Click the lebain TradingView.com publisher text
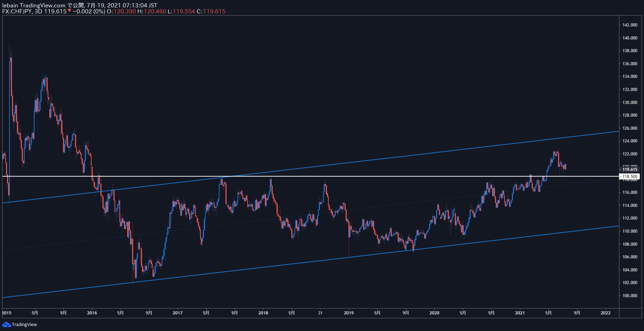The height and width of the screenshot is (331, 644). click(x=34, y=5)
